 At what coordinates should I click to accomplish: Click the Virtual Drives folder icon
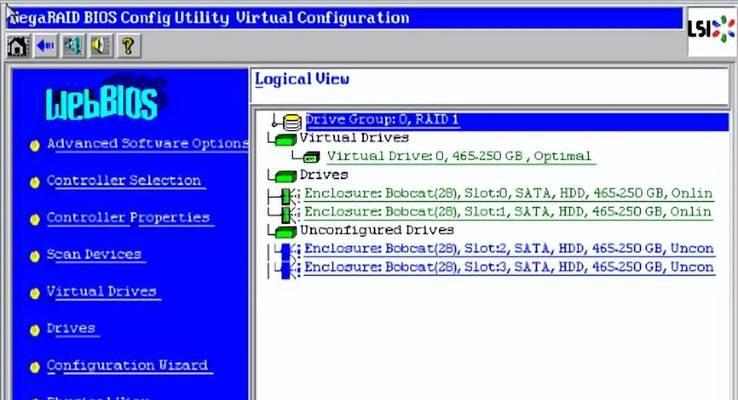click(285, 140)
